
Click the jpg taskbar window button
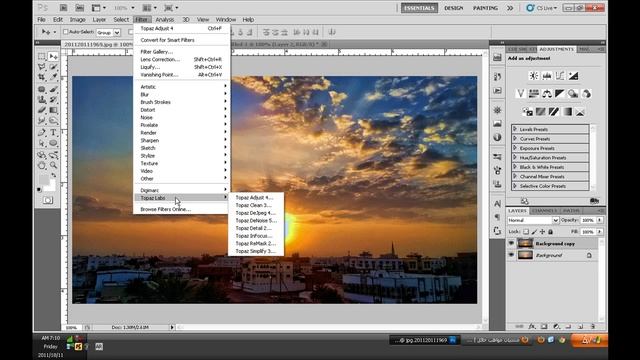pos(424,340)
